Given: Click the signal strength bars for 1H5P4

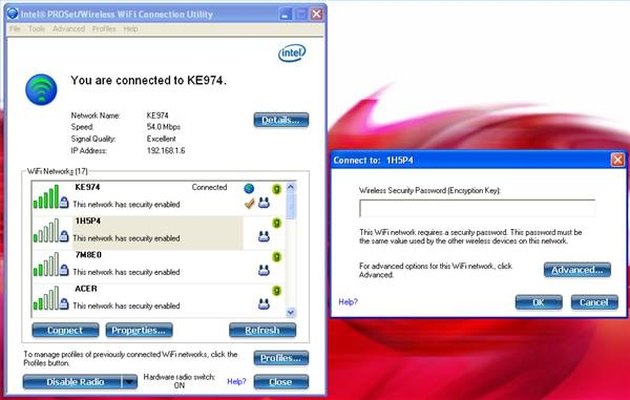Looking at the screenshot, I should tap(47, 231).
